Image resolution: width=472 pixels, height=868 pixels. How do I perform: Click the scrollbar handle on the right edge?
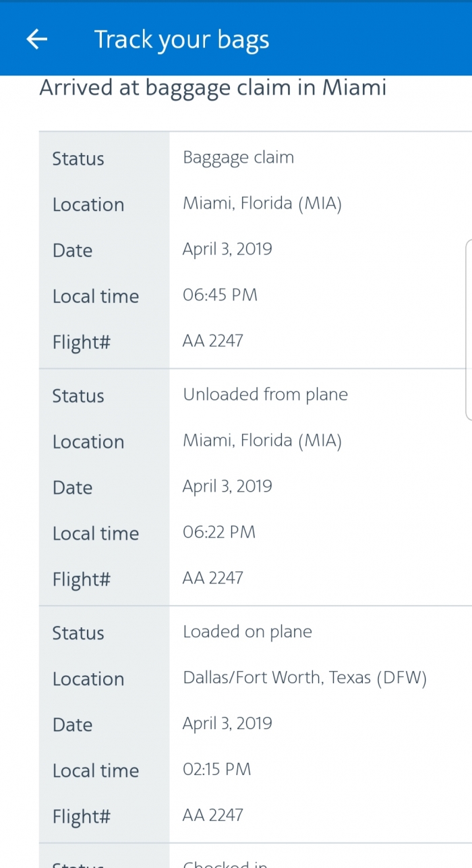point(469,330)
